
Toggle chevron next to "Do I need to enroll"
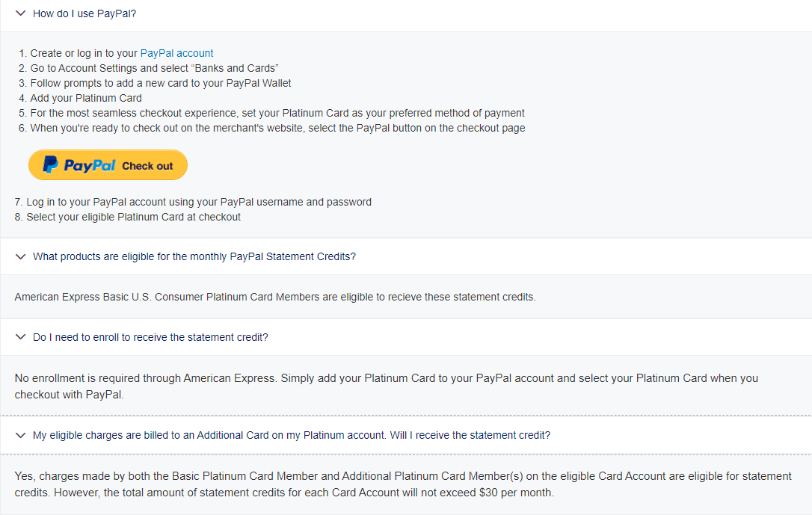21,337
